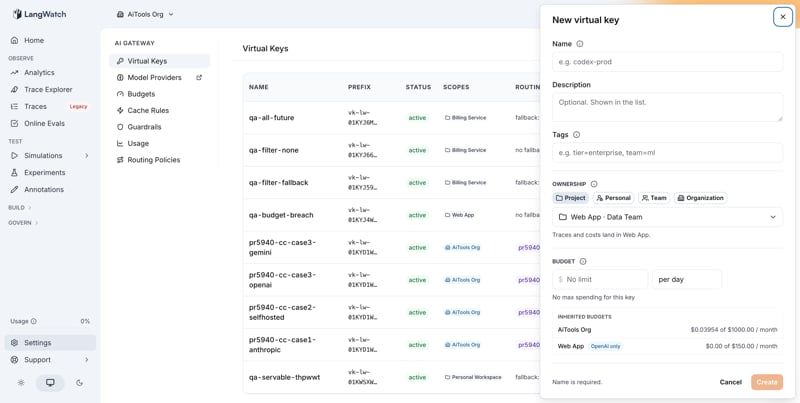The height and width of the screenshot is (403, 800).
Task: Click the Ownership info icon
Action: [594, 184]
